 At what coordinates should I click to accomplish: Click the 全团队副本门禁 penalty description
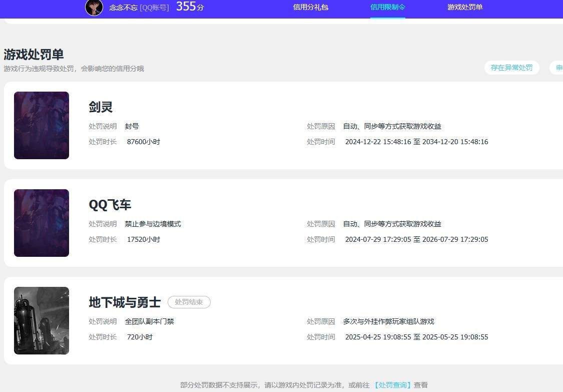(149, 321)
